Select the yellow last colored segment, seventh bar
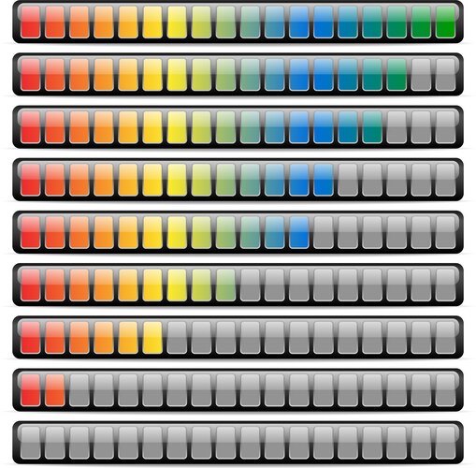The image size is (476, 468). [x=152, y=338]
